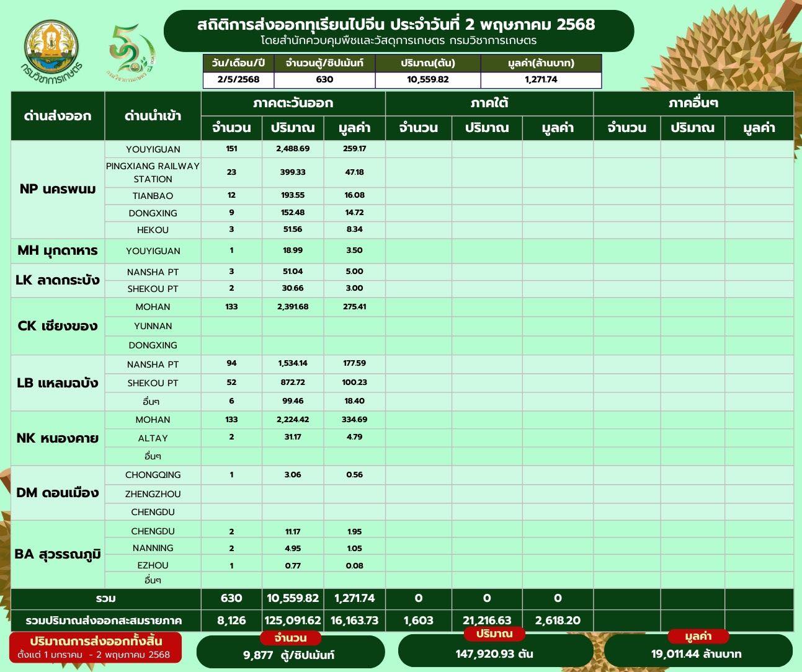The width and height of the screenshot is (802, 672).
Task: Click the YUNNAN import checkpoint
Action: pos(153,326)
